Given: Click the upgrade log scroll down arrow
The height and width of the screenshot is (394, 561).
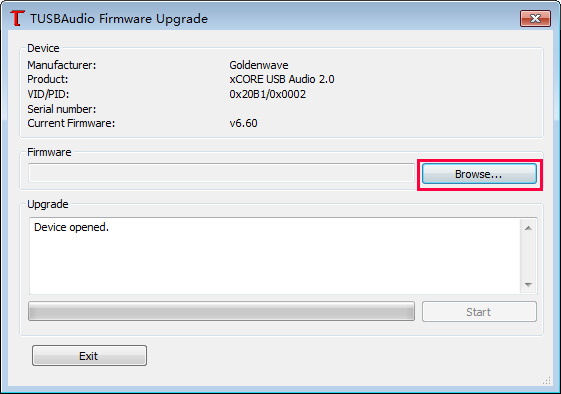Looking at the screenshot, I should [528, 285].
